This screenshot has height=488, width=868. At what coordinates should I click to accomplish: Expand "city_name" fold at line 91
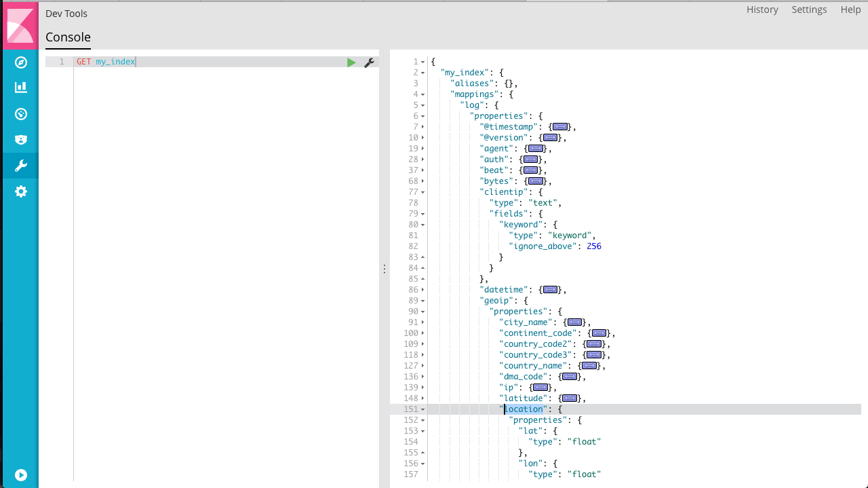pyautogui.click(x=423, y=322)
